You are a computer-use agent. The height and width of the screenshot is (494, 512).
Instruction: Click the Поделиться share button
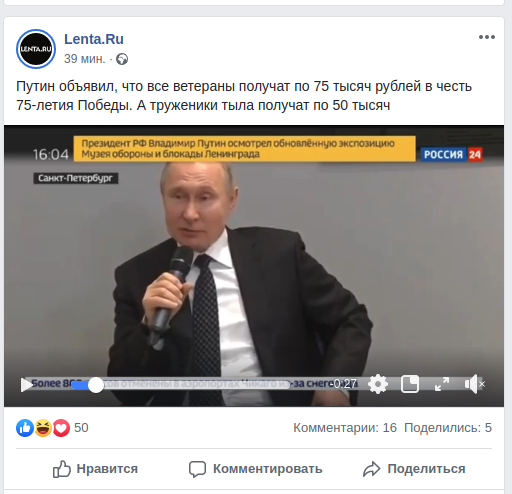(414, 469)
